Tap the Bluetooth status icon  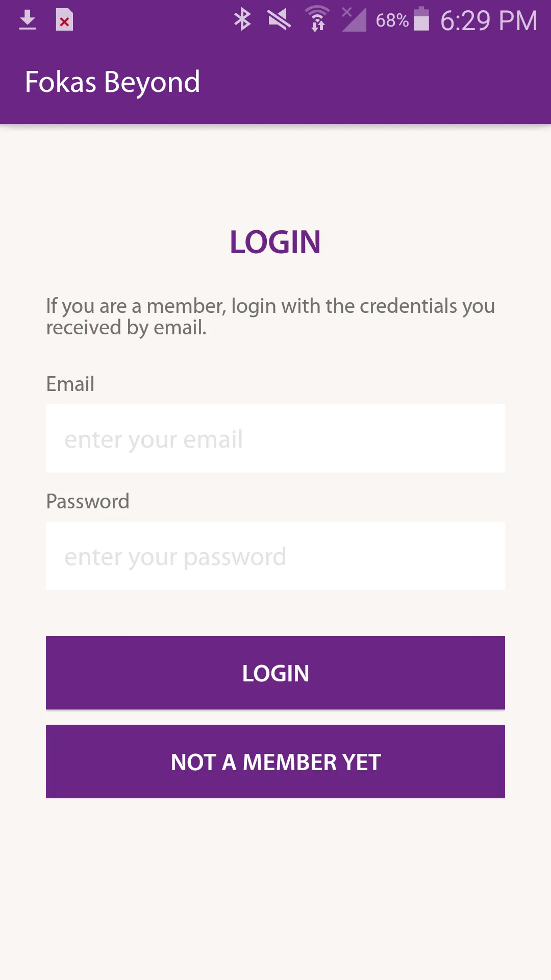coord(242,20)
